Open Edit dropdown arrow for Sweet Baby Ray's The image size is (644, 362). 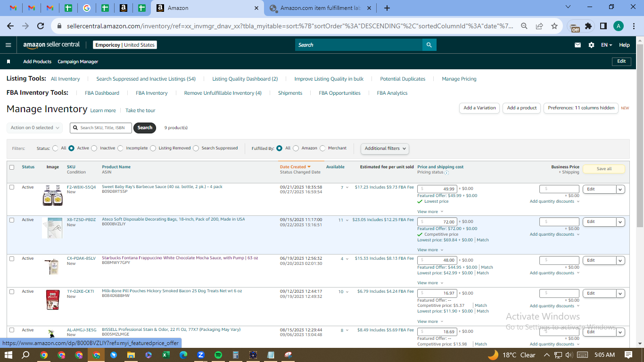point(620,189)
